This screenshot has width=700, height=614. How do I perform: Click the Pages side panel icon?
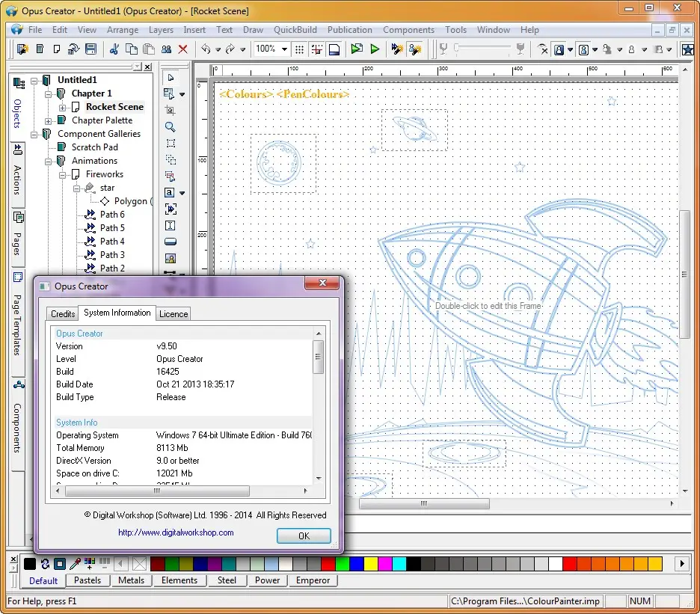coord(18,218)
